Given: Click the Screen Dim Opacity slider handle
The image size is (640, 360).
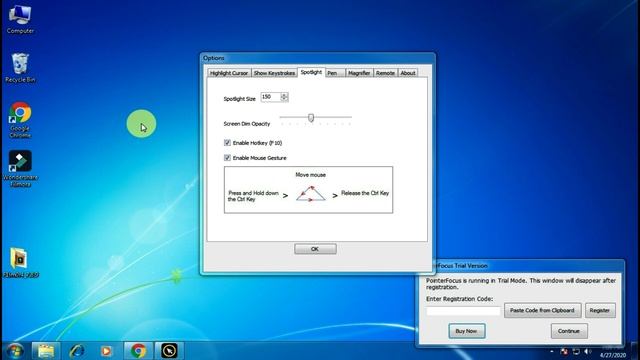Looking at the screenshot, I should tap(311, 118).
